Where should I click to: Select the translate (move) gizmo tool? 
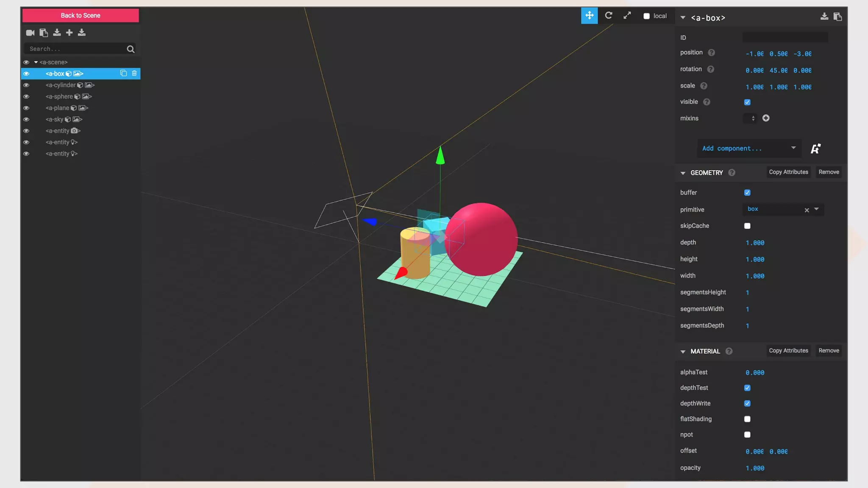coord(589,16)
